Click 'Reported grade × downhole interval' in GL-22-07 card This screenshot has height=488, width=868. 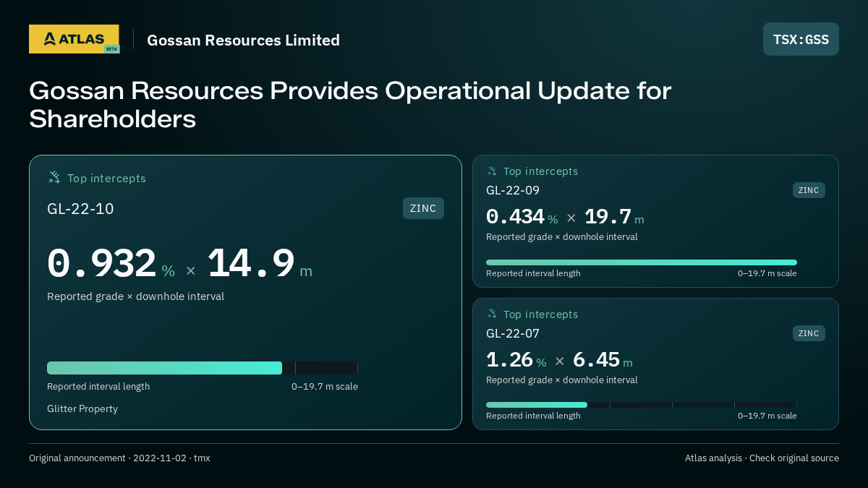[562, 380]
